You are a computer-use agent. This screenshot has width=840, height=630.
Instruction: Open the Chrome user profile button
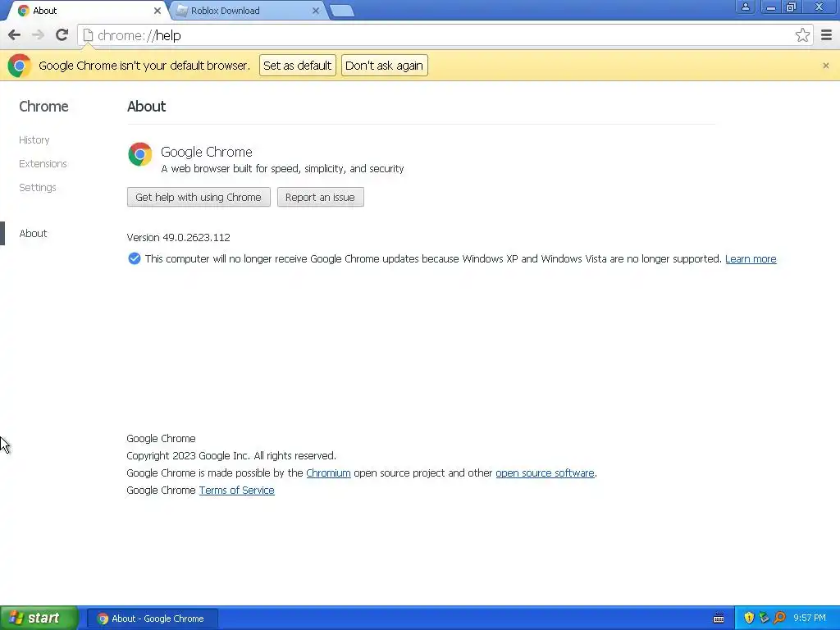tap(745, 7)
